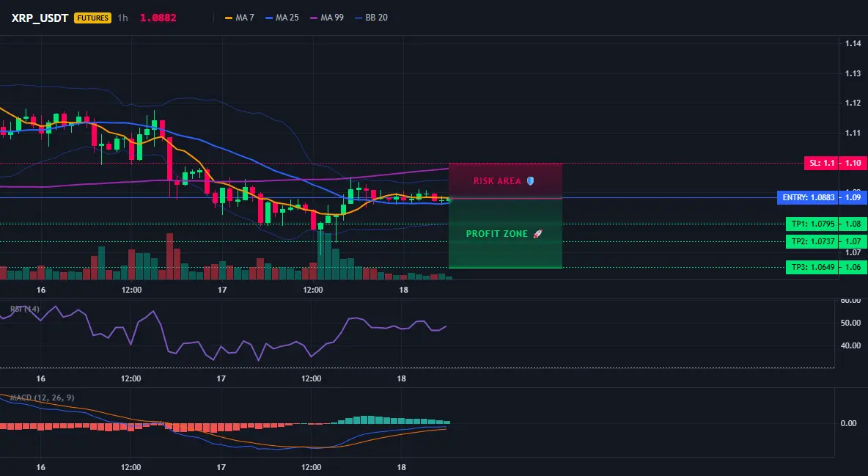Click the RSI (14) indicator label
Viewport: 868px width, 476px height.
coord(25,309)
